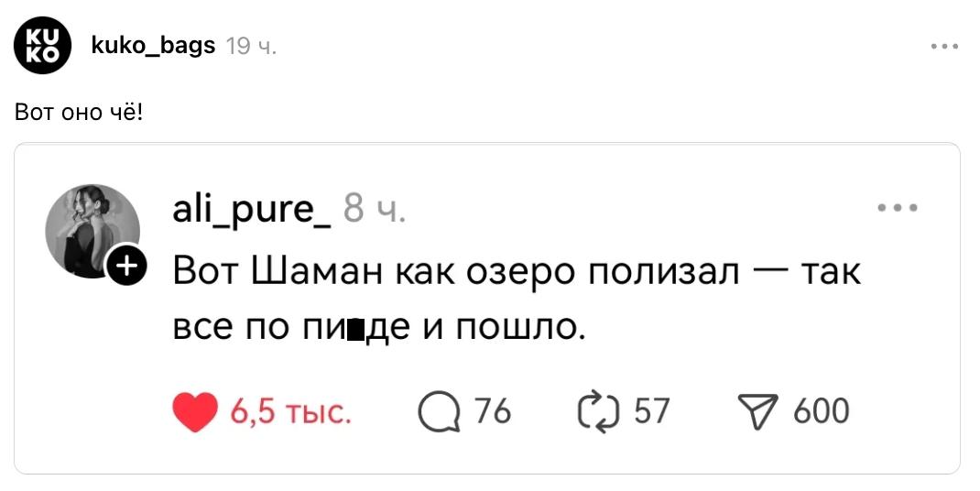The width and height of the screenshot is (980, 491).
Task: Click the 8 ч. timestamp on quoted post
Action: (375, 211)
